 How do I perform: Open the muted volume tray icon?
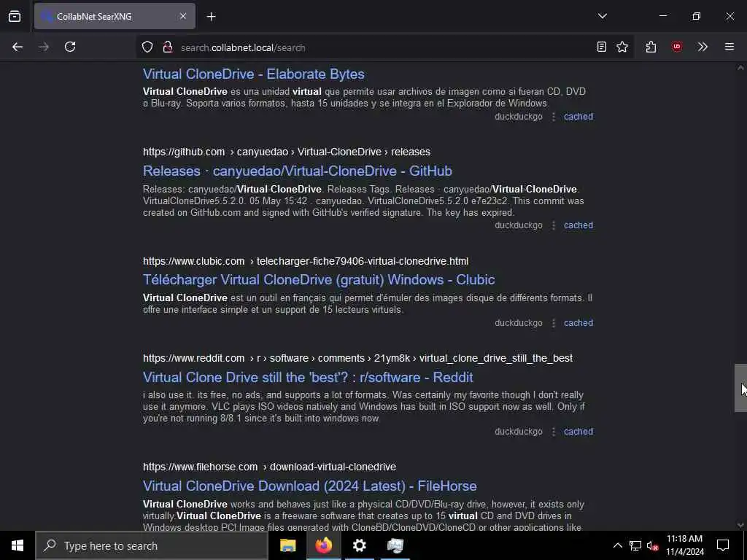pyautogui.click(x=652, y=545)
